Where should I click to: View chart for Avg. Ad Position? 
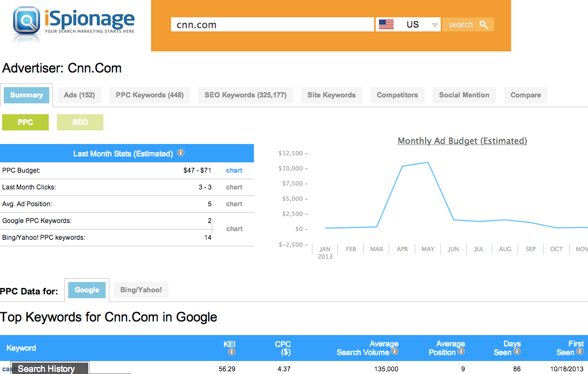pos(234,204)
